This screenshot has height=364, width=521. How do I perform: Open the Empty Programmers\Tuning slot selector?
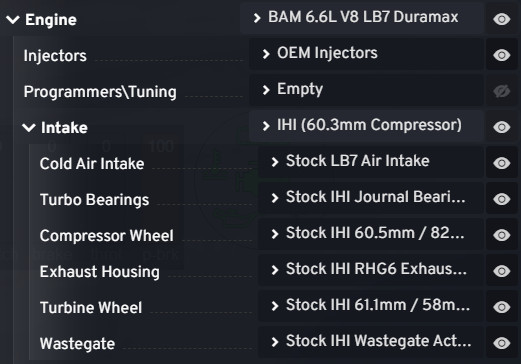366,90
